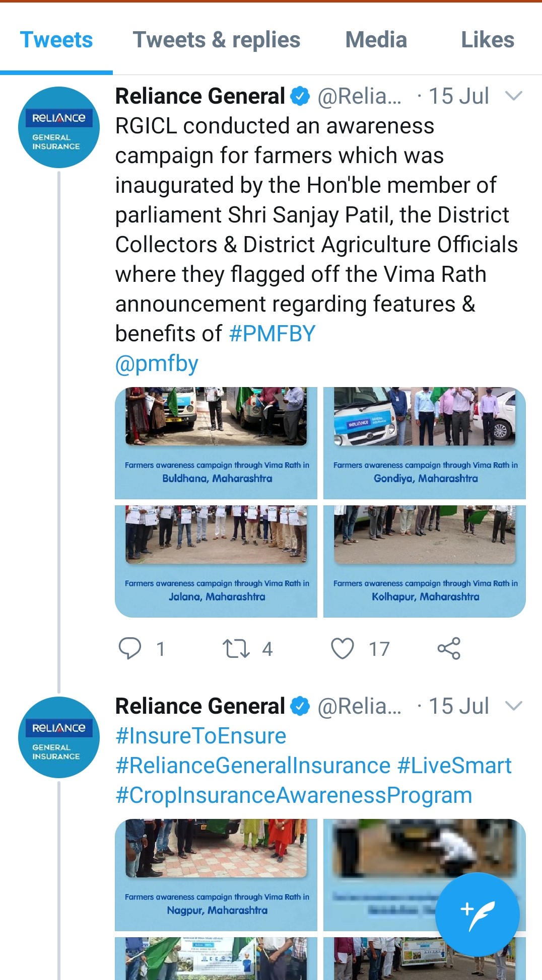
Task: Open the #PMFBY hashtag link
Action: [x=272, y=334]
